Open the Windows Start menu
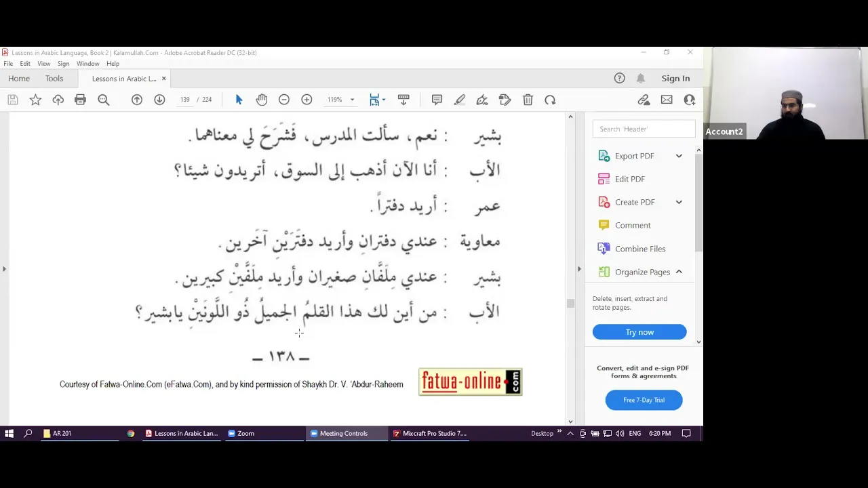This screenshot has height=488, width=868. point(9,433)
